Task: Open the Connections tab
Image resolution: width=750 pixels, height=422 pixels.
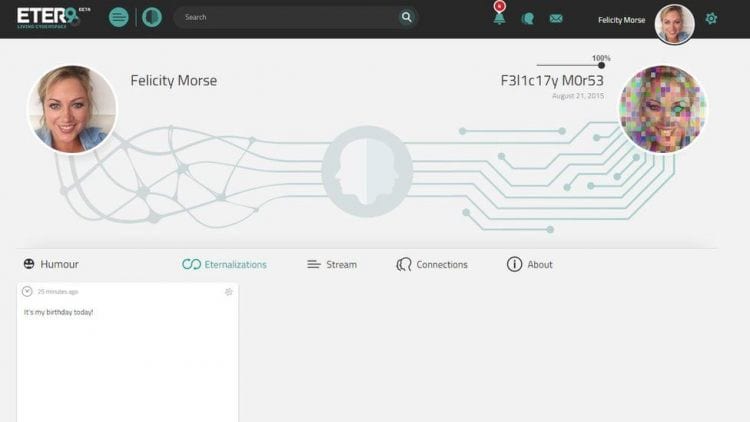Action: (432, 264)
